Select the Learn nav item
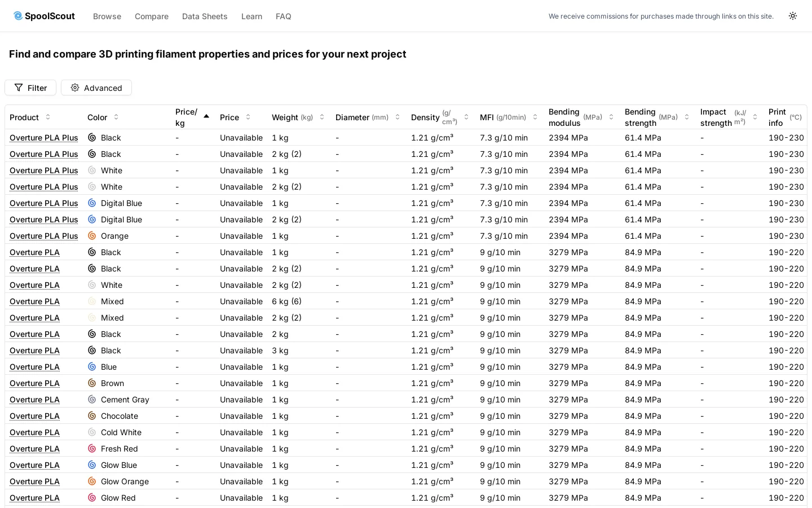The height and width of the screenshot is (508, 812). click(251, 16)
